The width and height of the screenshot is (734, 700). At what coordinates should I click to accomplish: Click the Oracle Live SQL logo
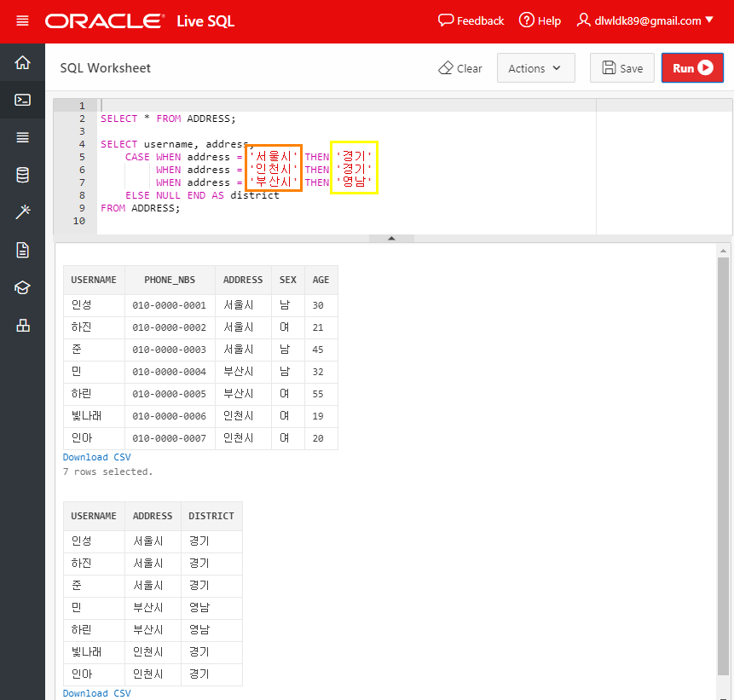click(x=140, y=21)
